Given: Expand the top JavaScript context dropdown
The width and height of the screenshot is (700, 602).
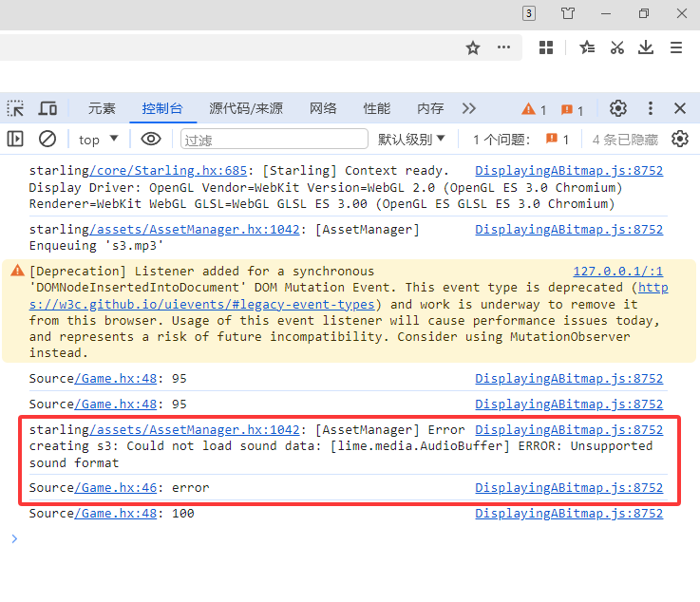Looking at the screenshot, I should (99, 140).
